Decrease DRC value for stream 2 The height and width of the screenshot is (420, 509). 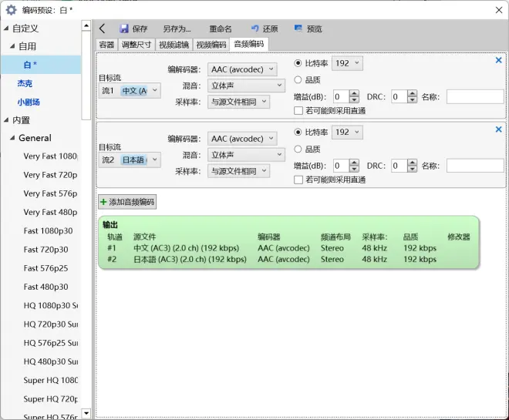(x=413, y=170)
